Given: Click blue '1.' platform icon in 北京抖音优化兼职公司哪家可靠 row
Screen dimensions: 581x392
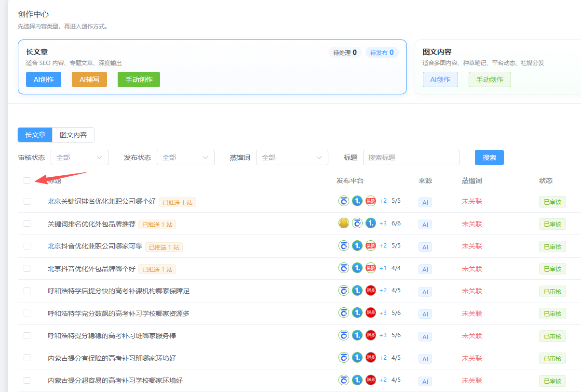Looking at the screenshot, I should click(x=357, y=246).
